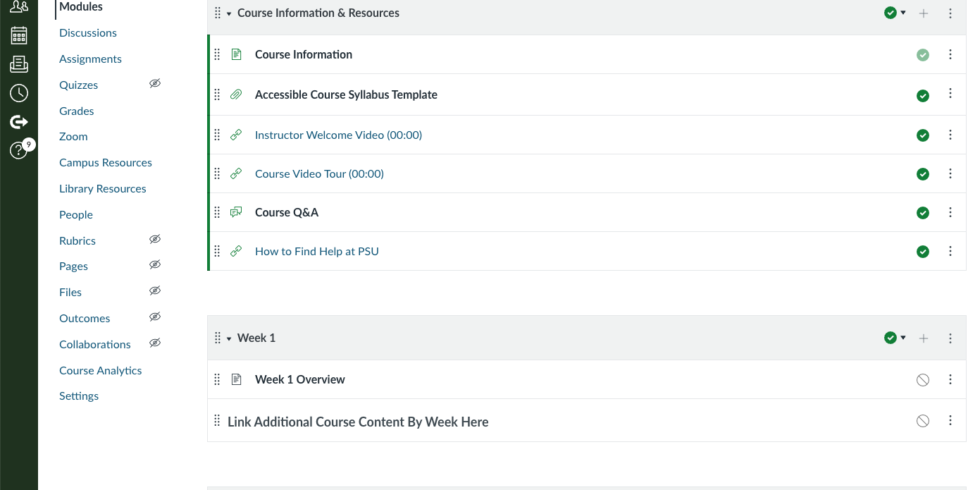
Task: Unpublish the Accessible Course Syllabus Template
Action: [923, 95]
